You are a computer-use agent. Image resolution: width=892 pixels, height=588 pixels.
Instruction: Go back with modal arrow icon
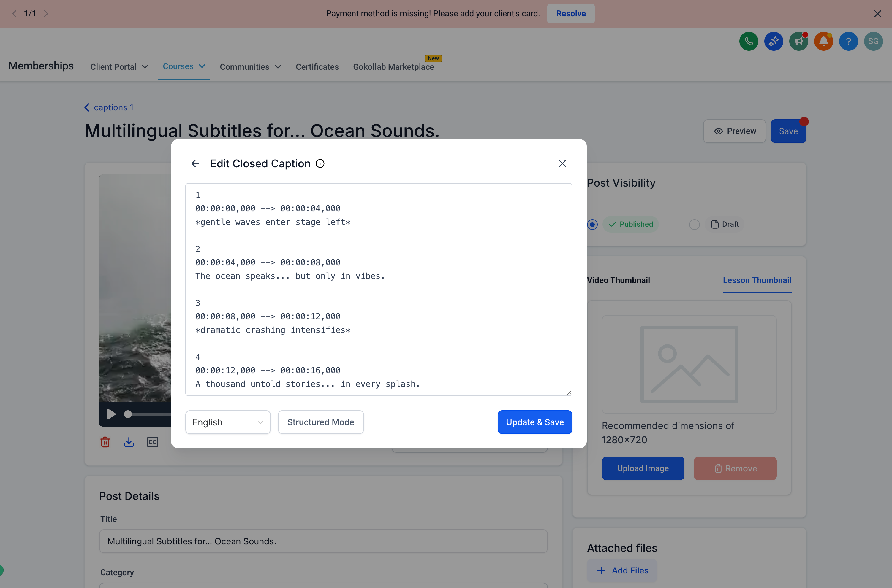pos(195,163)
